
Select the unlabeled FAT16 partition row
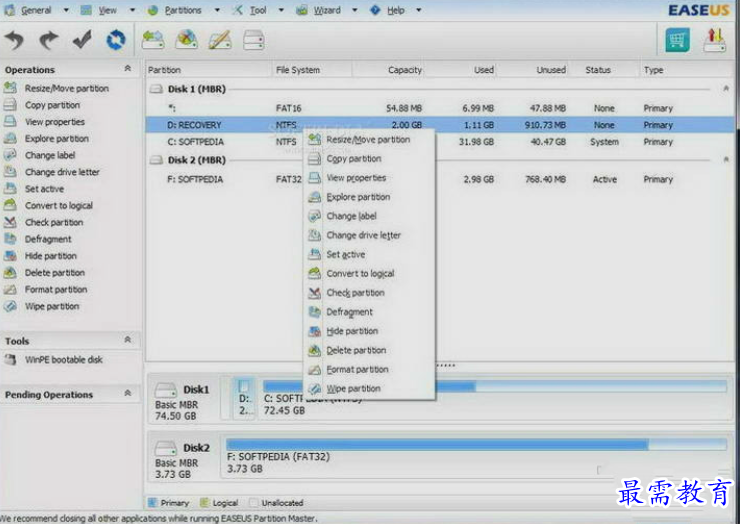(x=439, y=108)
